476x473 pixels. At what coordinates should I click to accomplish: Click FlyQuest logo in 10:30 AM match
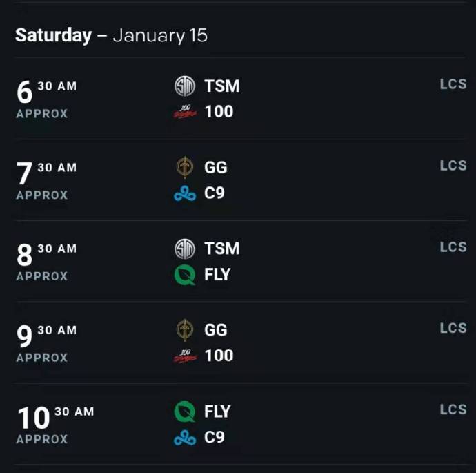click(185, 412)
